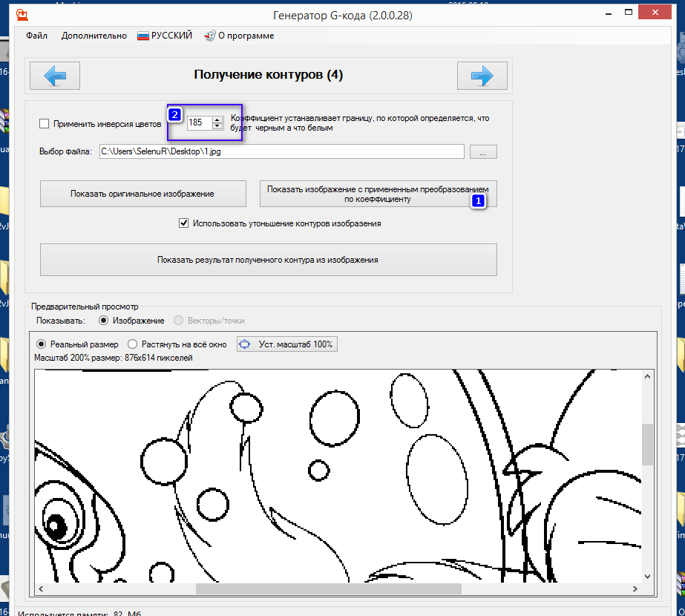Click the scale icon on Уст. масштаб button

(x=245, y=344)
